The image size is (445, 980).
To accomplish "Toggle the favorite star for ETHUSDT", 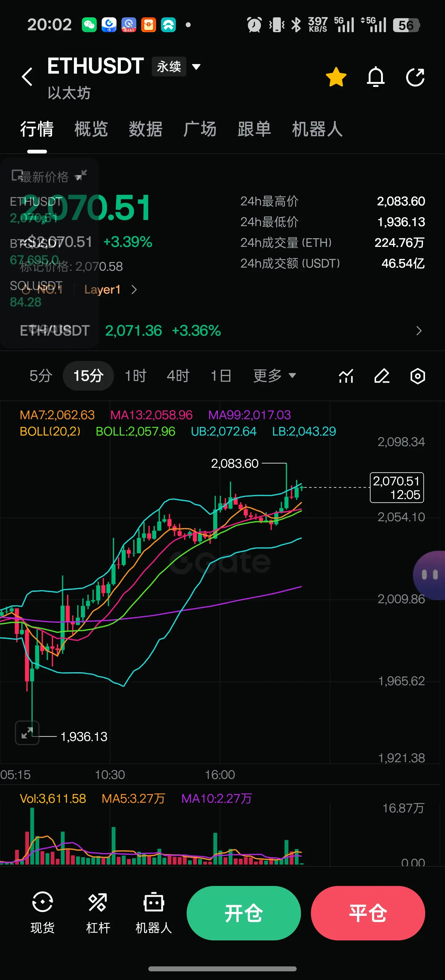I will click(336, 77).
